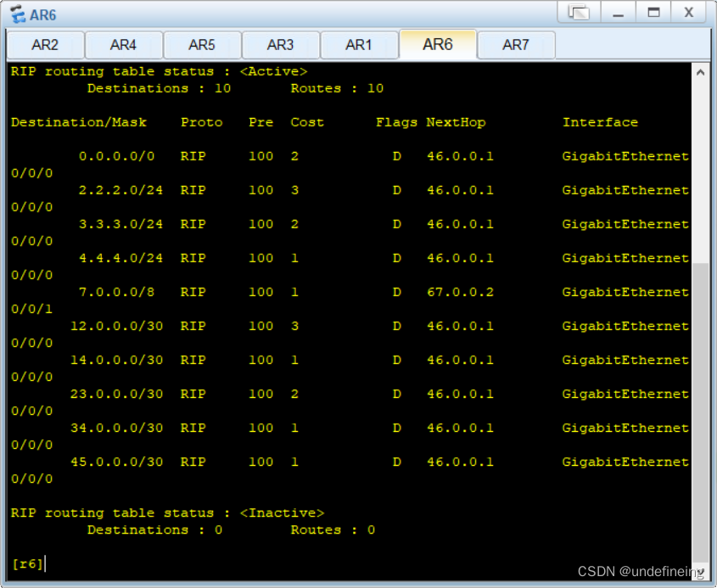The height and width of the screenshot is (588, 717).
Task: Switch to the AR4 tab
Action: pyautogui.click(x=124, y=45)
